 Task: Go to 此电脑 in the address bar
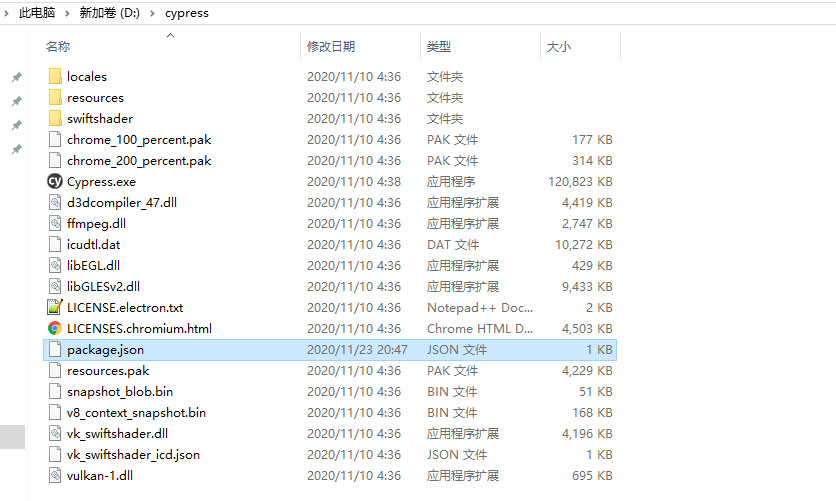coord(37,13)
